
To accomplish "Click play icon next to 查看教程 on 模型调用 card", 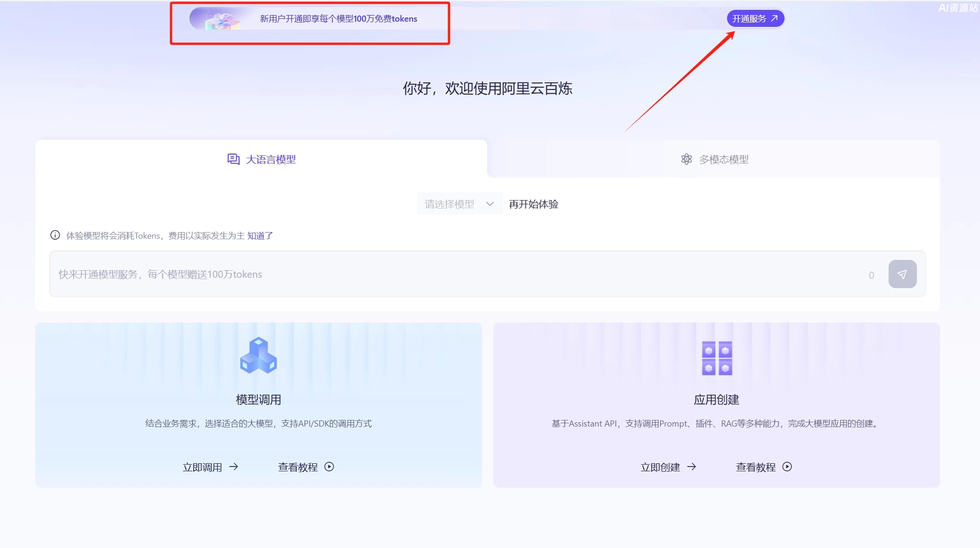I will [329, 467].
